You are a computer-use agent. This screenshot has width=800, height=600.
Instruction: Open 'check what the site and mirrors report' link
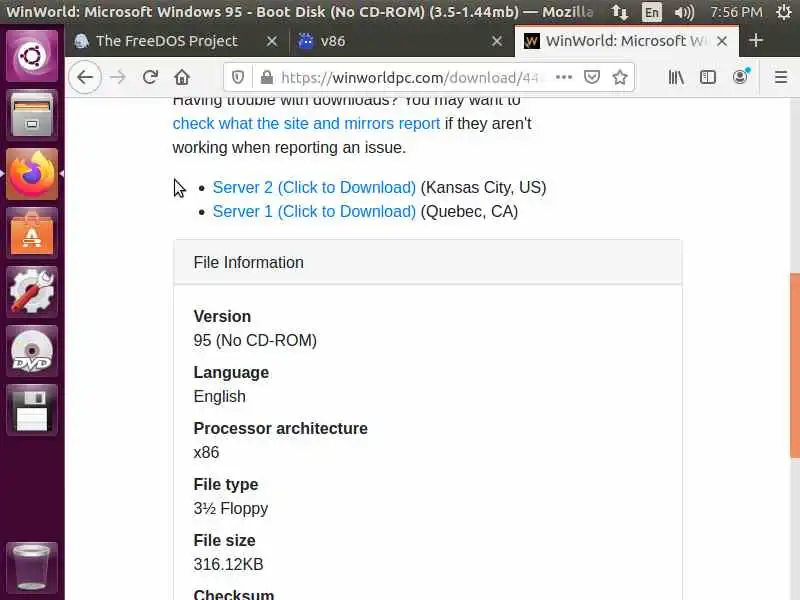click(x=306, y=123)
